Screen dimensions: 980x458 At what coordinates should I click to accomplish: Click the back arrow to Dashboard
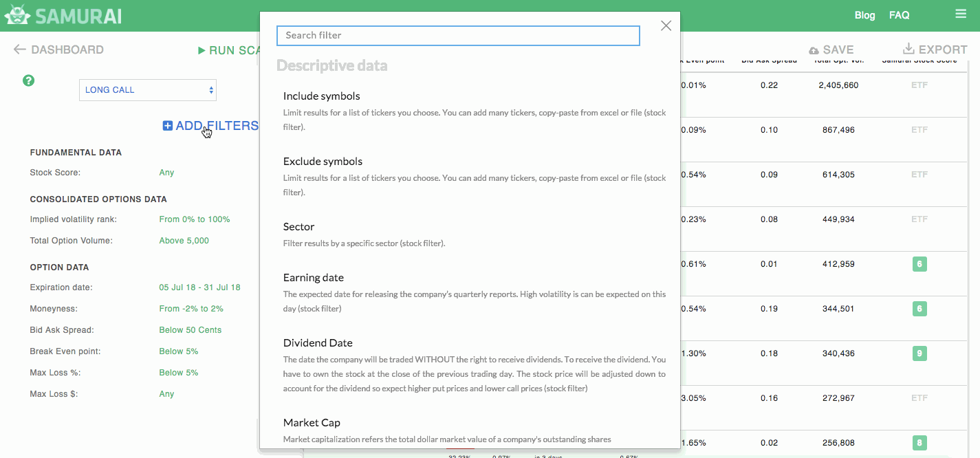coord(19,50)
